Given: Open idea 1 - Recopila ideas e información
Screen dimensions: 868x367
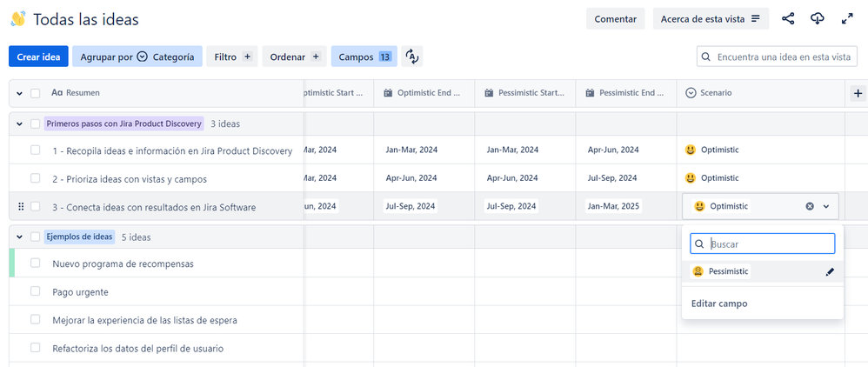Looking at the screenshot, I should click(172, 150).
